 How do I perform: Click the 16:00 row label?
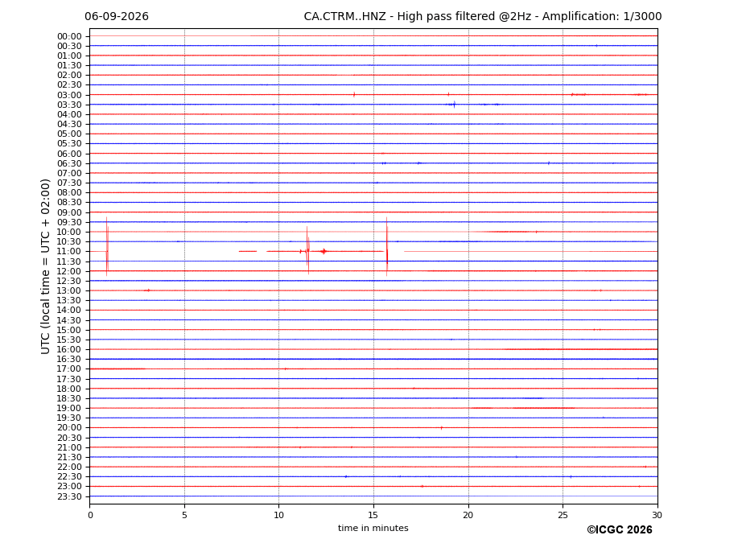69,350
